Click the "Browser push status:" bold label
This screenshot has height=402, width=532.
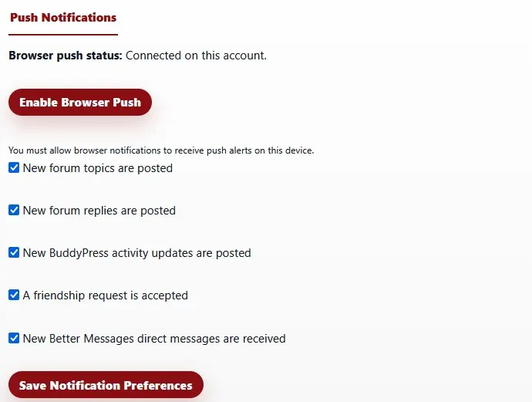(66, 56)
